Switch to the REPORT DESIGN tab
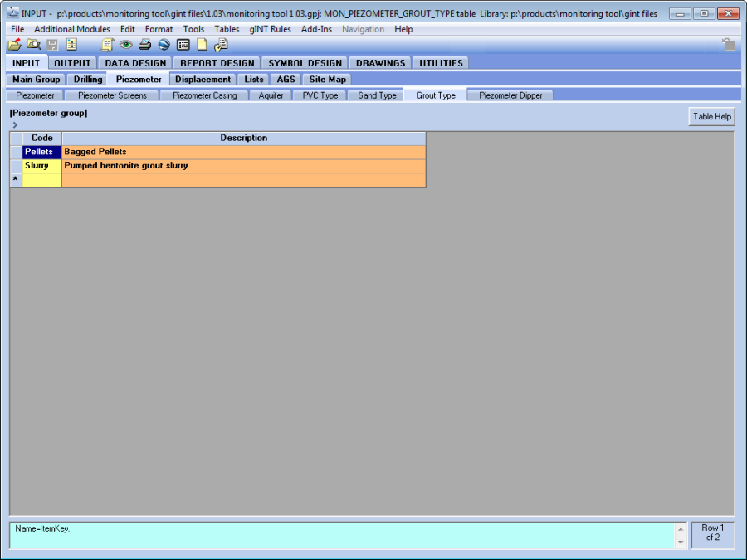 point(217,63)
